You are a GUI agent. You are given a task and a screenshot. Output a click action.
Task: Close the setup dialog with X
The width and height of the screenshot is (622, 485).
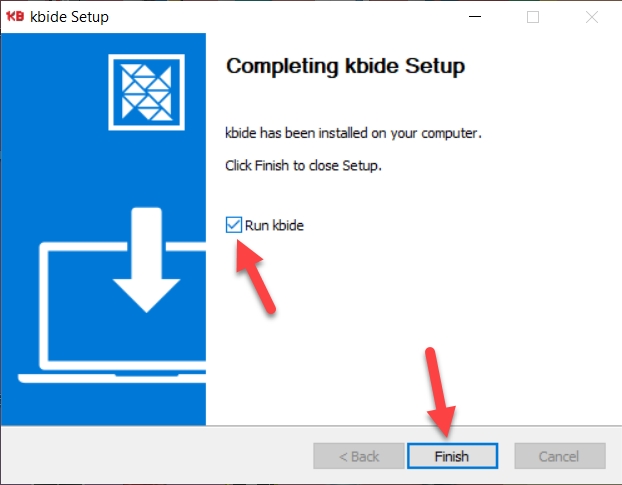tap(591, 17)
